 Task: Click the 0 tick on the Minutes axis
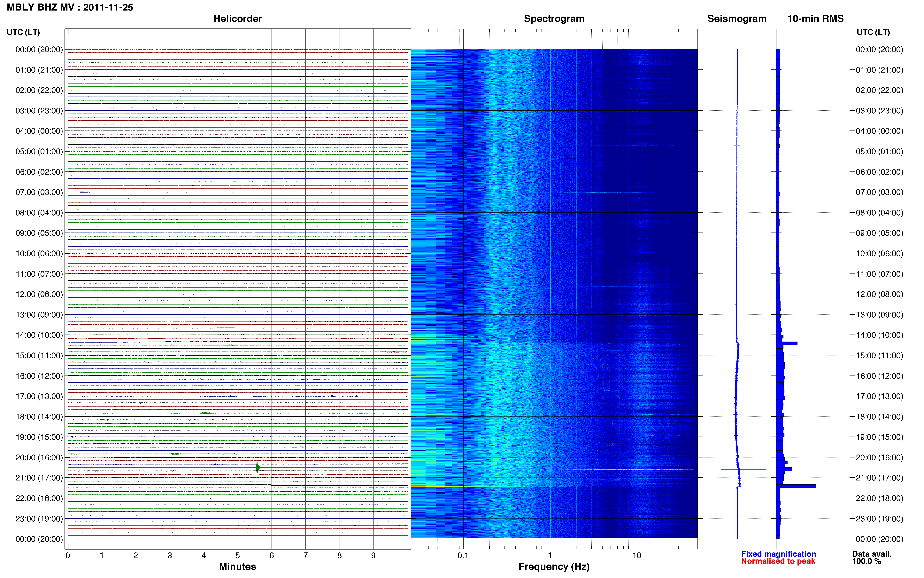[68, 555]
